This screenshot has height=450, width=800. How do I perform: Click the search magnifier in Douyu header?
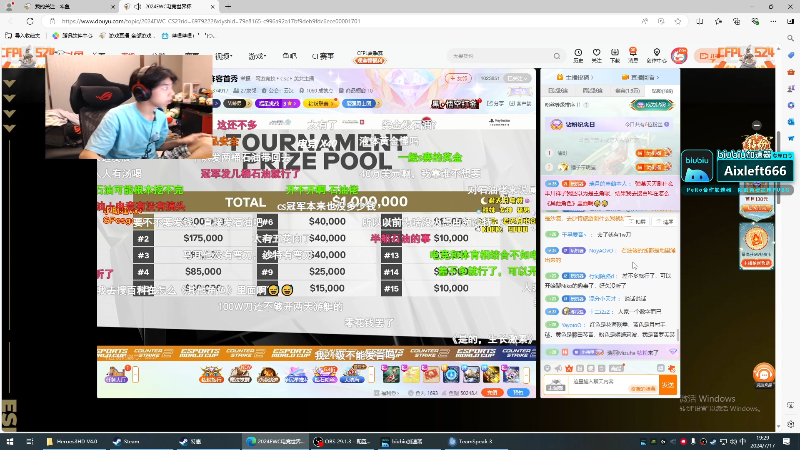[557, 56]
